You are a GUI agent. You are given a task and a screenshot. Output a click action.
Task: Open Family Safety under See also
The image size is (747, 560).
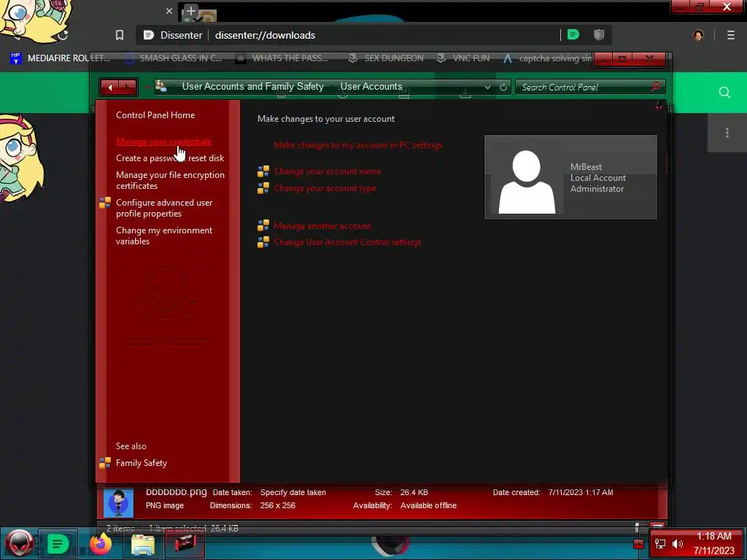pos(142,463)
